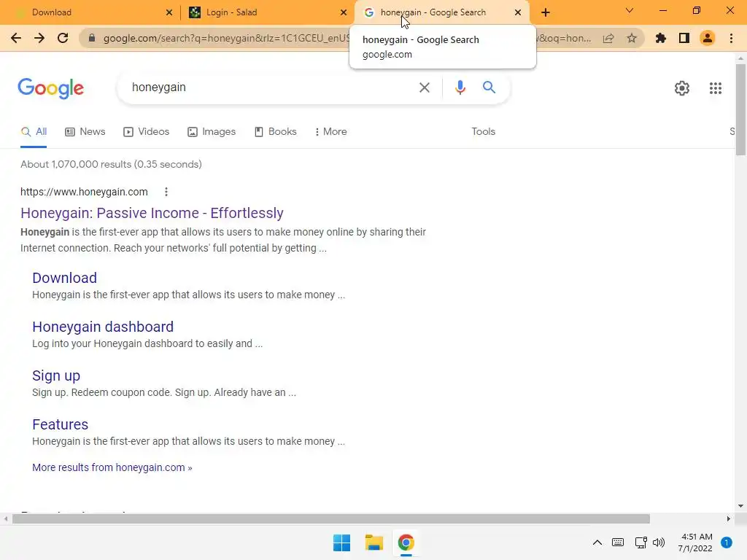Go to Google homepage via logo
Viewport: 747px width, 560px height.
[50, 88]
